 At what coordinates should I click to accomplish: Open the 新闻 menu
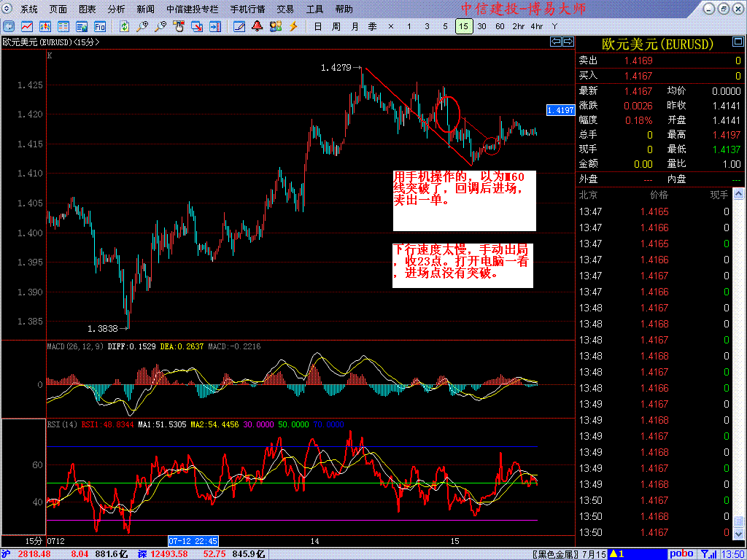click(x=145, y=9)
